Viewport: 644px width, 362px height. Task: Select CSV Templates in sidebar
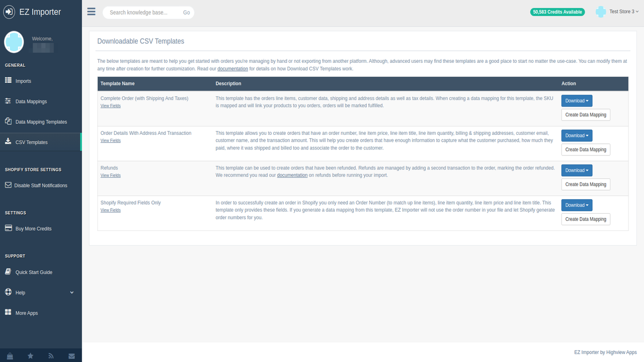coord(41,142)
